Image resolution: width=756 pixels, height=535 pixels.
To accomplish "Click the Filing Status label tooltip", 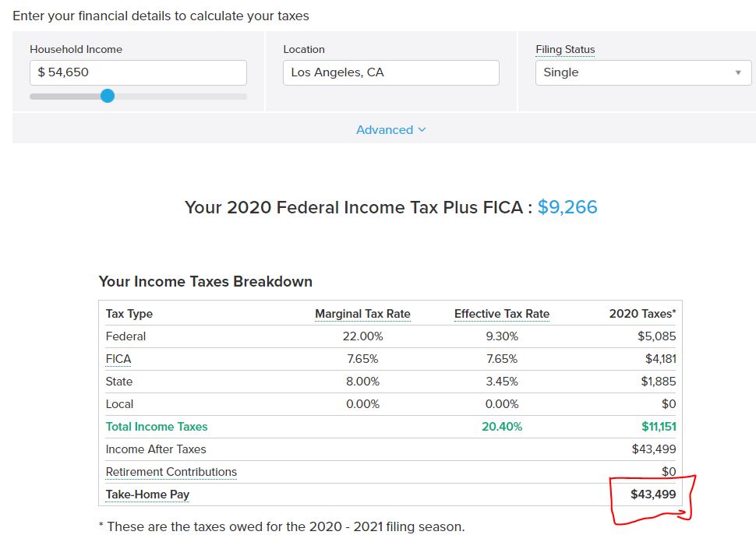I will (565, 50).
